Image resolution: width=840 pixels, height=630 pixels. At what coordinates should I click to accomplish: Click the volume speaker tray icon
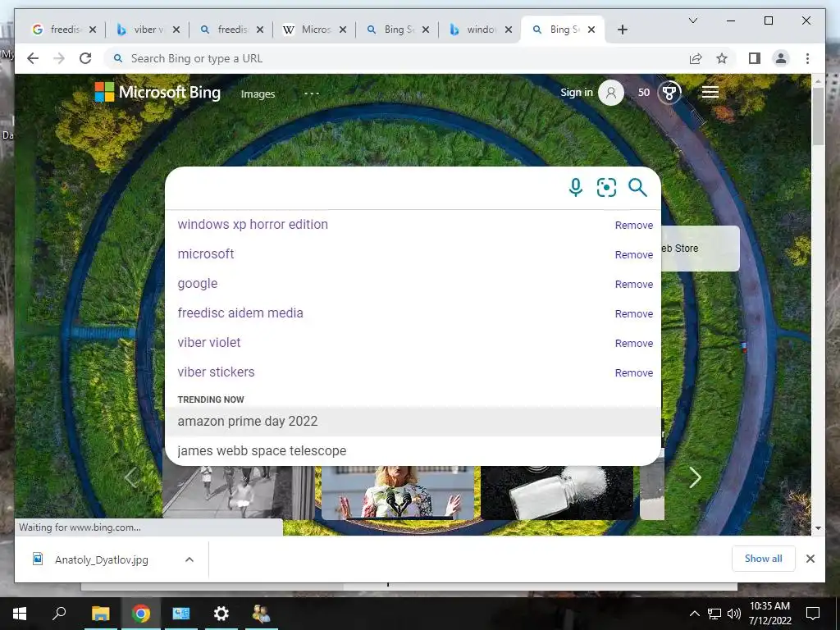click(734, 614)
